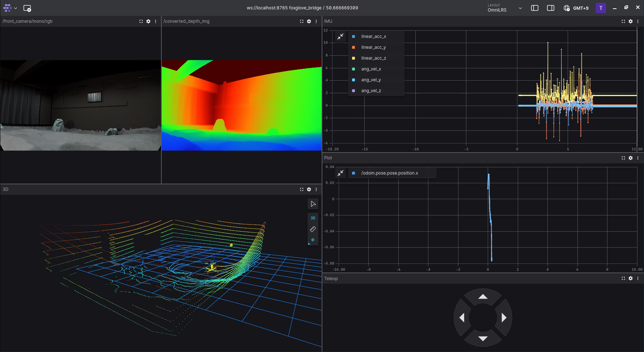Open Plot panel settings gear
The image size is (644, 352).
pyautogui.click(x=631, y=158)
